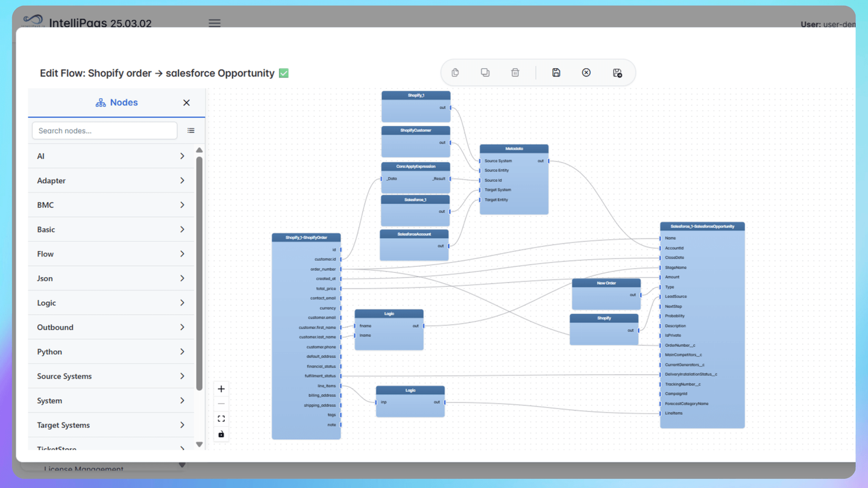The image size is (868, 488).
Task: Click the node list scrollbar down arrow
Action: click(200, 445)
